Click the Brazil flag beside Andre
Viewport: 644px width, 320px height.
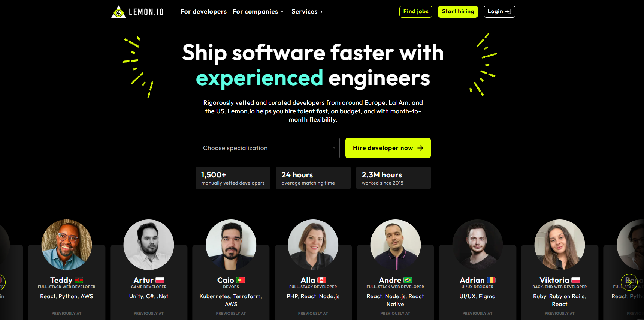point(408,280)
